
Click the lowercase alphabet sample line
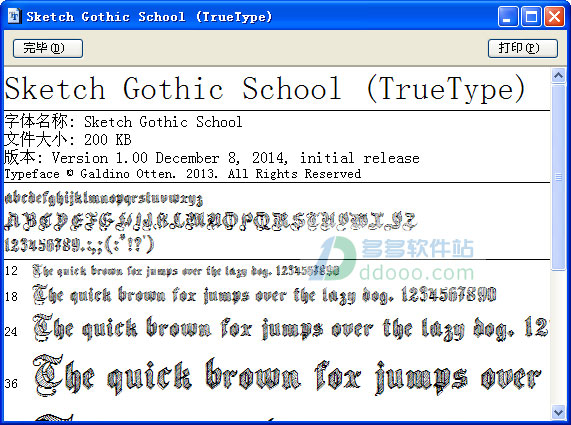tap(103, 198)
